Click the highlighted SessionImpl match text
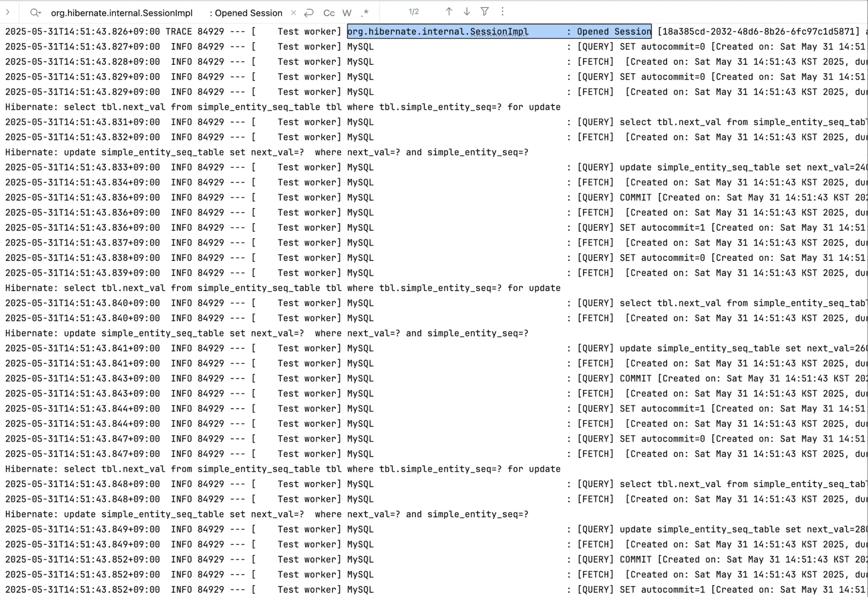The height and width of the screenshot is (597, 868). pos(499,31)
